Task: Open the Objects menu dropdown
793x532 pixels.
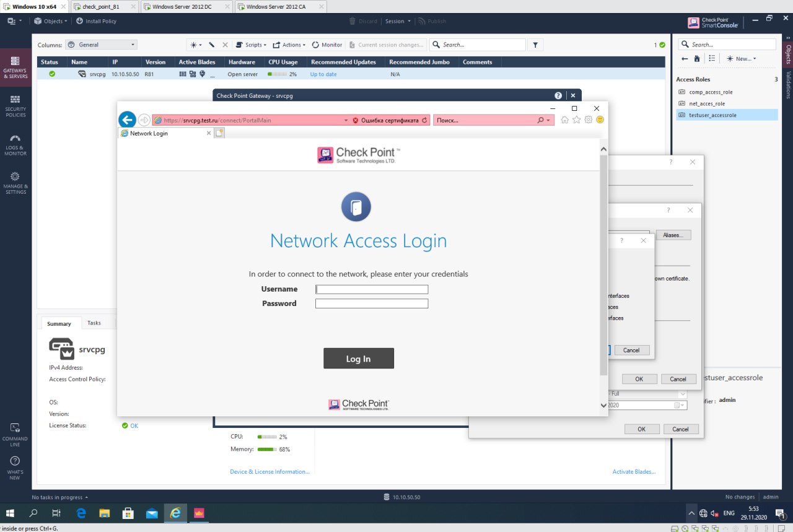Action: [x=51, y=21]
